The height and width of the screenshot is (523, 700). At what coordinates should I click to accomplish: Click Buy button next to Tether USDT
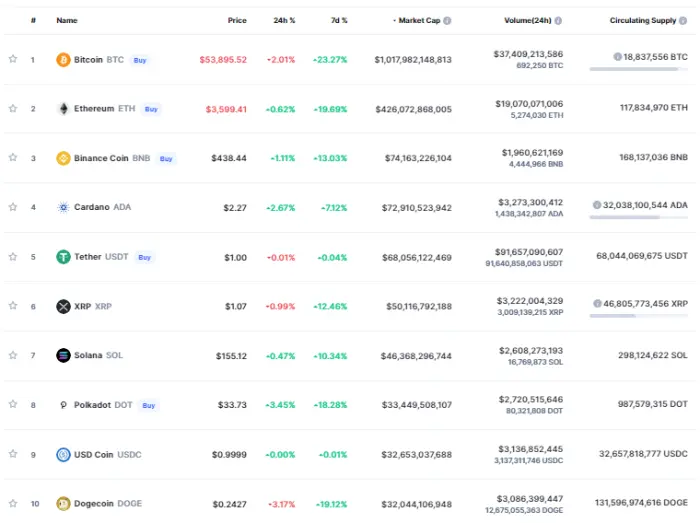coord(145,257)
